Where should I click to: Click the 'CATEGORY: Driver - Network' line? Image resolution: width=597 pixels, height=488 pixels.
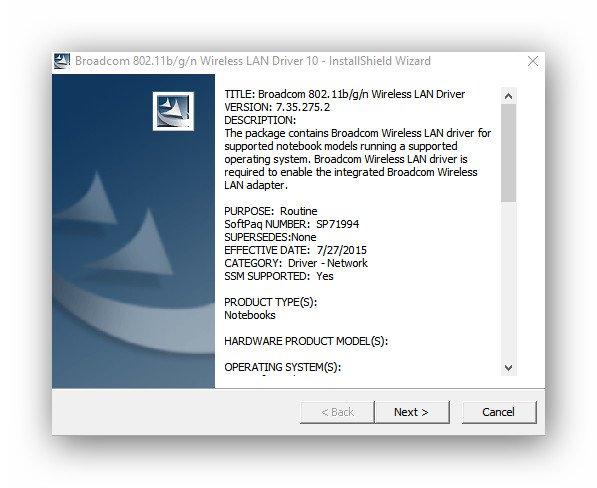click(296, 263)
